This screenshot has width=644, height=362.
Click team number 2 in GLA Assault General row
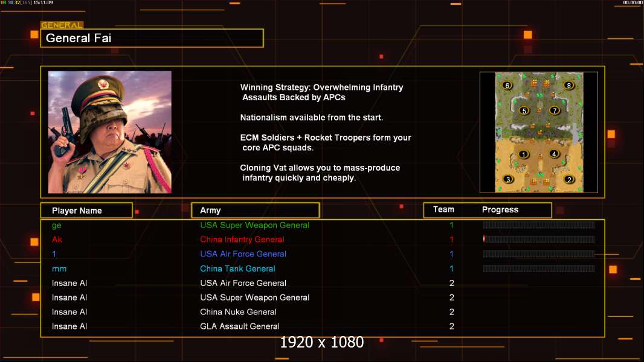coord(452,326)
